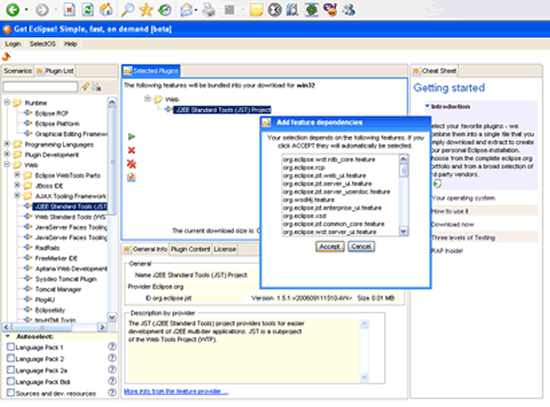Open the Back button history dropdown arrow
550x407 pixels.
26,9
